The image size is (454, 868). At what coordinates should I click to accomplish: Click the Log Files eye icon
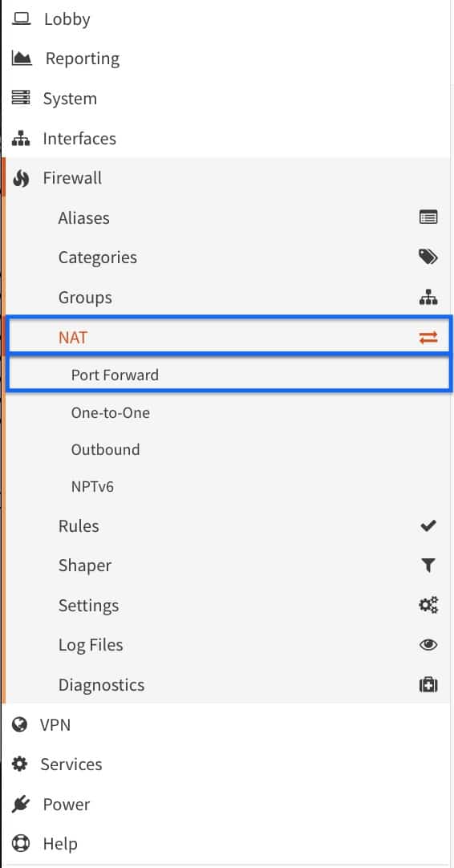[x=428, y=645]
